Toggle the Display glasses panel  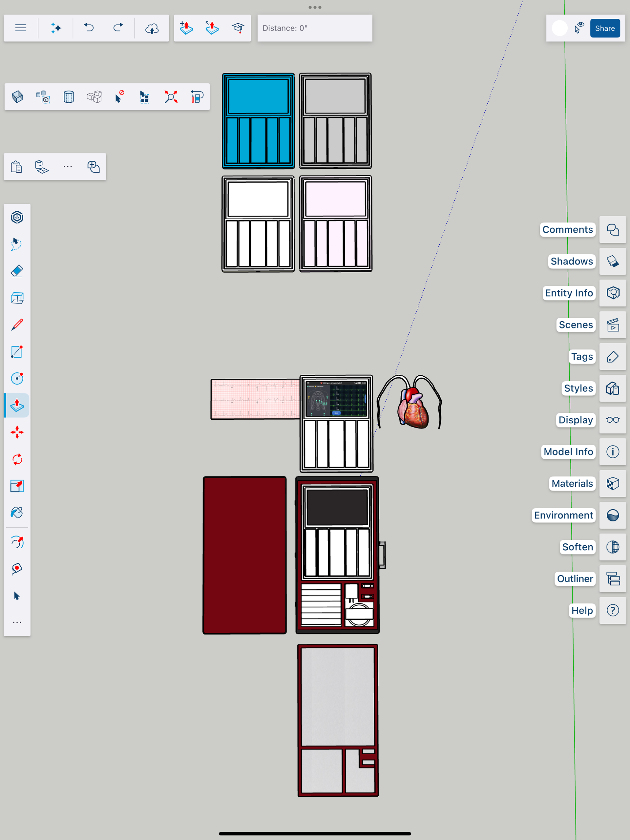click(613, 420)
